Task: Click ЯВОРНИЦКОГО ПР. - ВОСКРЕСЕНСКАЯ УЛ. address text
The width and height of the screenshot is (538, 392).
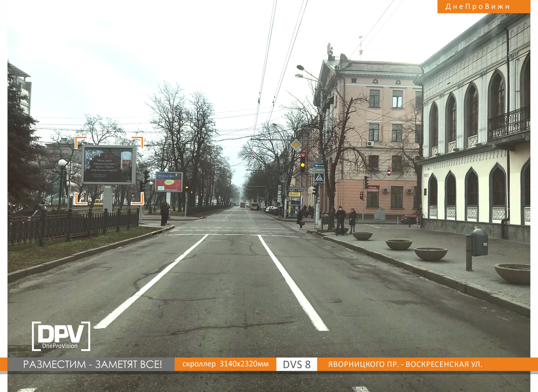Action: coord(405,364)
